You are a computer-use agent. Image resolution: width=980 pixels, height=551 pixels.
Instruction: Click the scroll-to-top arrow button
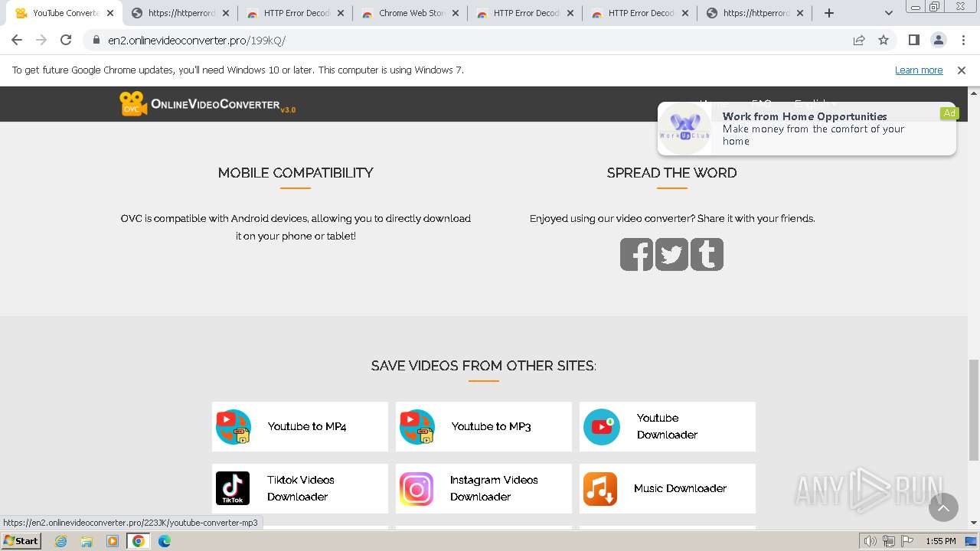943,507
